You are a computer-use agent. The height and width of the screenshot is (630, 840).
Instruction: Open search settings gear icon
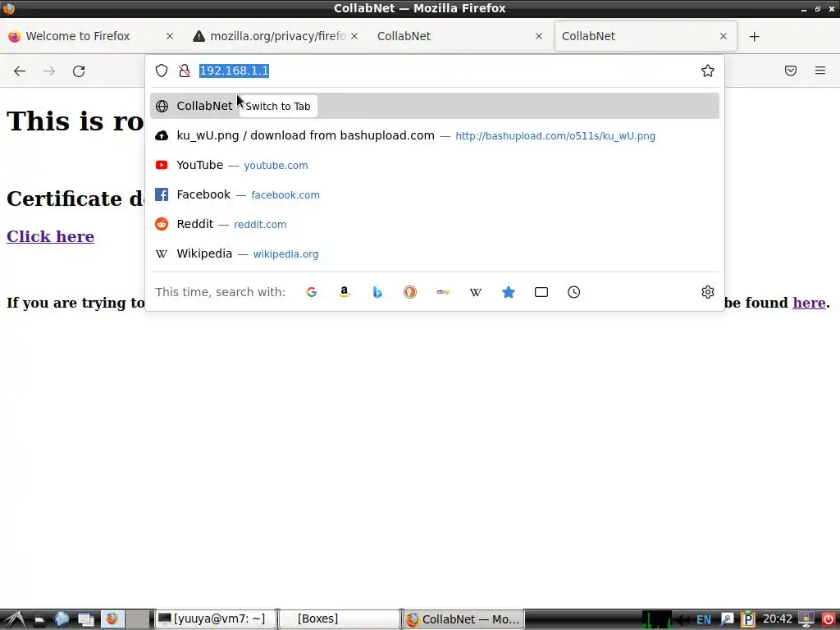pos(708,292)
